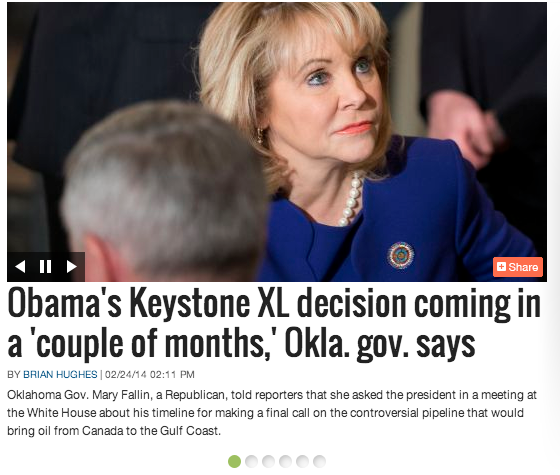The height and width of the screenshot is (475, 560).
Task: Go to the previous slide using the left arrow
Action: click(x=20, y=266)
